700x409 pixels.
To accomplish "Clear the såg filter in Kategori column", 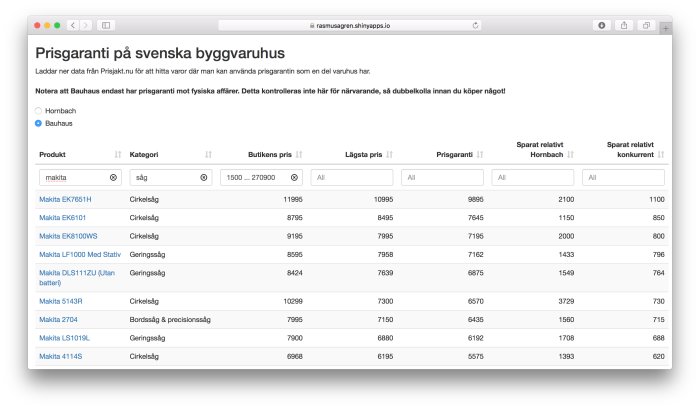I will [x=204, y=178].
